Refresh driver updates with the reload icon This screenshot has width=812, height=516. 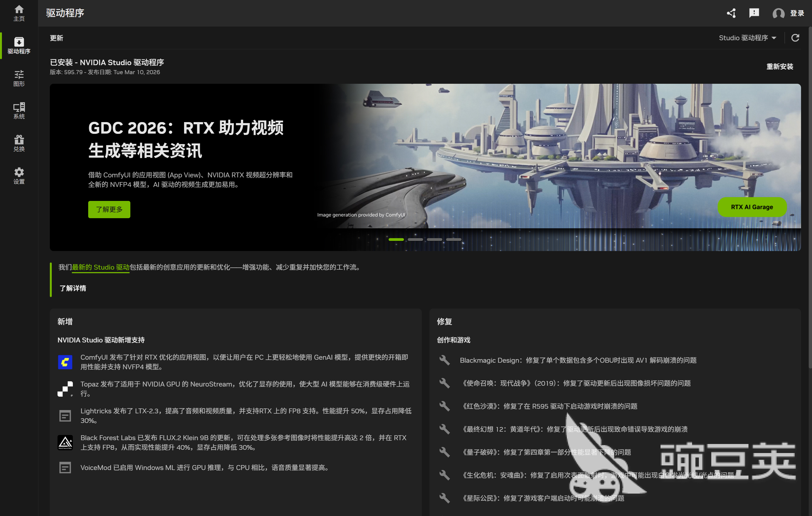(795, 38)
